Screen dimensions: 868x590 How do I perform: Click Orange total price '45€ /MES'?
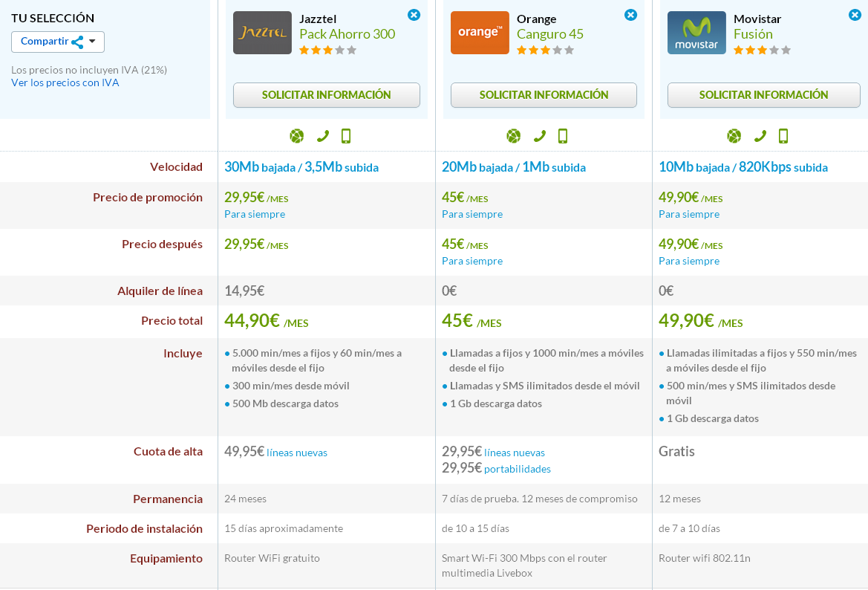coord(471,321)
